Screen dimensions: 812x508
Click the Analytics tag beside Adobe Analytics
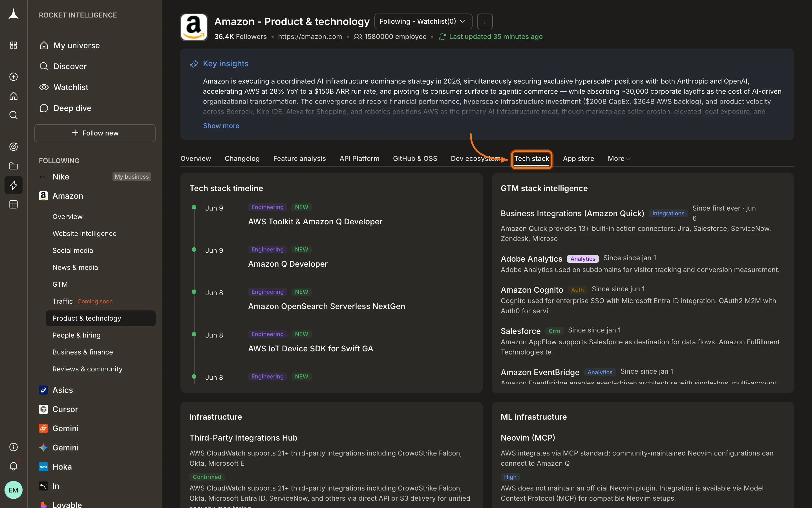point(582,259)
